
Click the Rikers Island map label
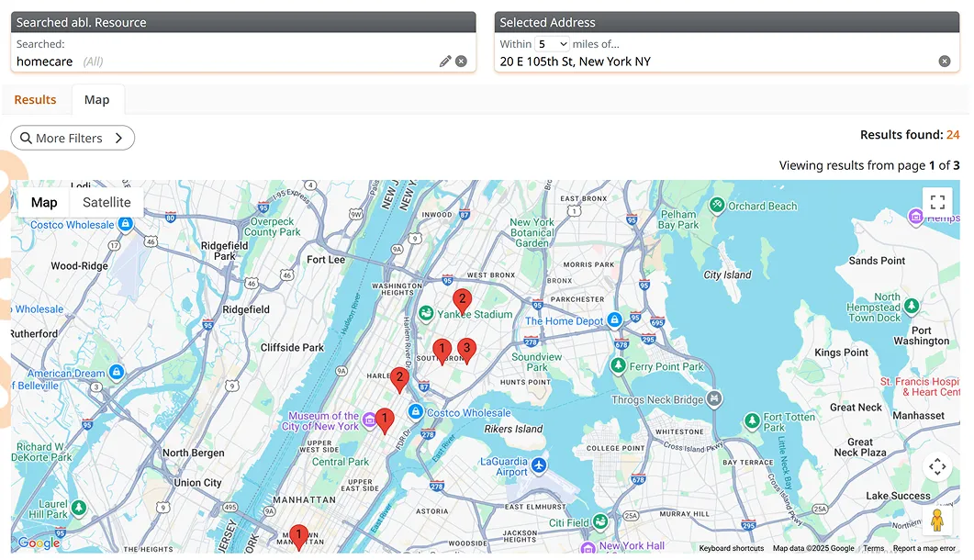click(x=514, y=429)
